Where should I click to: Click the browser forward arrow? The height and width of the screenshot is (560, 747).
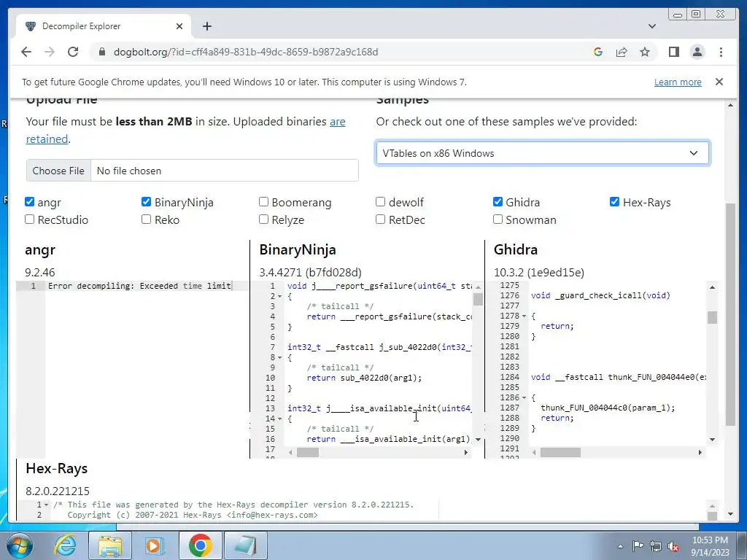[50, 52]
